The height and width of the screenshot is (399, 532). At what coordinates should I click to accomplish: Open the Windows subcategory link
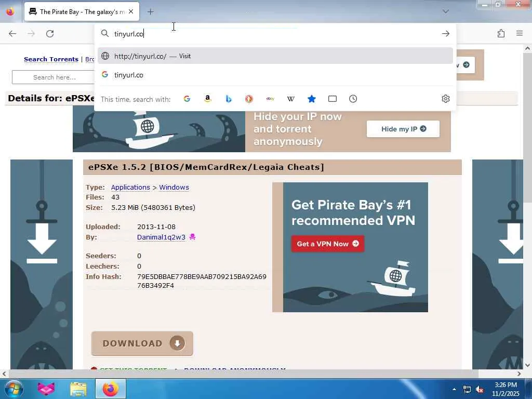coord(174,187)
